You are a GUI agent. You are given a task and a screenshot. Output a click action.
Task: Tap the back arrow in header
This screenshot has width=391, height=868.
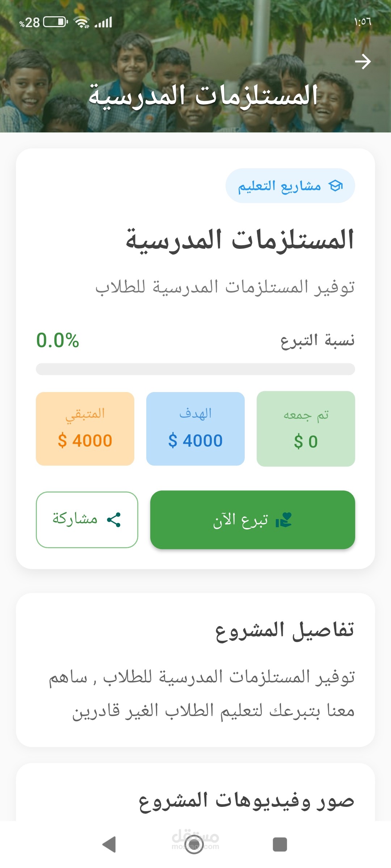click(363, 61)
